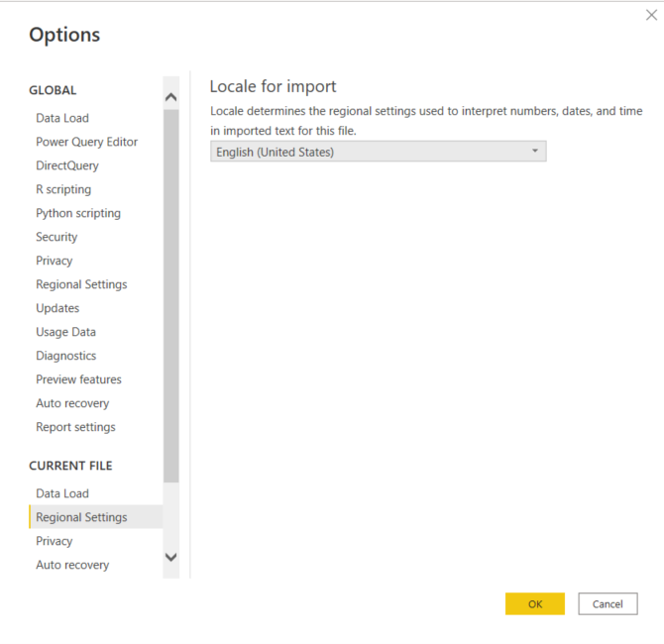
Task: Dismiss dialog with the Cancel button
Action: pos(608,603)
